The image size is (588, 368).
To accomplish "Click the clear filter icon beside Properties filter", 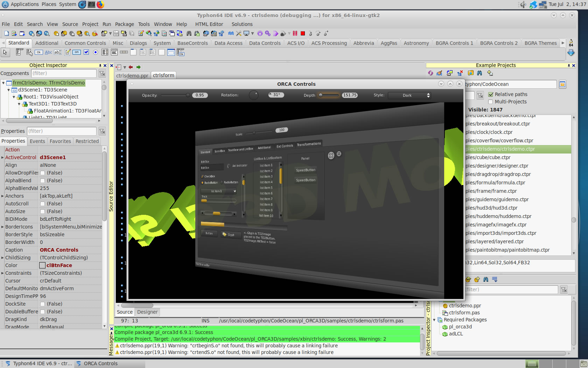I will (102, 131).
